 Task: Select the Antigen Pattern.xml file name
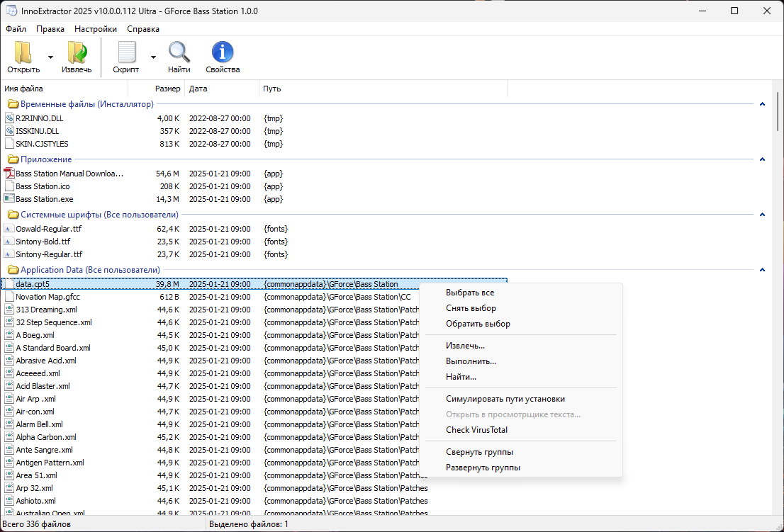[x=50, y=463]
